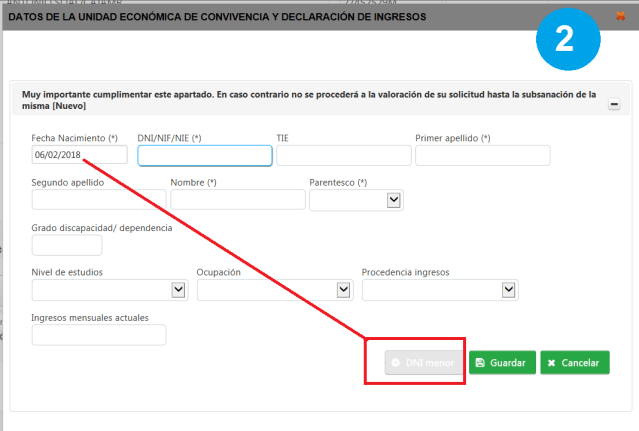The width and height of the screenshot is (639, 431).
Task: Click the Fecha Nacimiento date field
Action: (x=79, y=155)
